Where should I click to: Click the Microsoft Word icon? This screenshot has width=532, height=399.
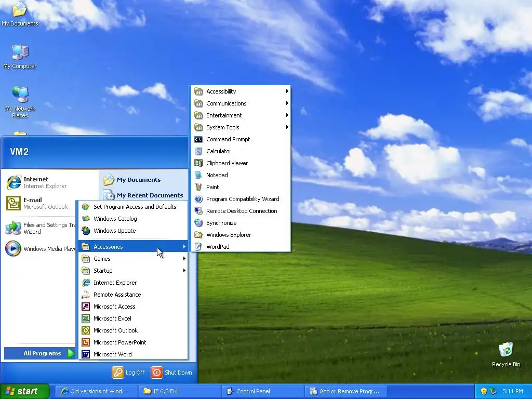tap(86, 354)
